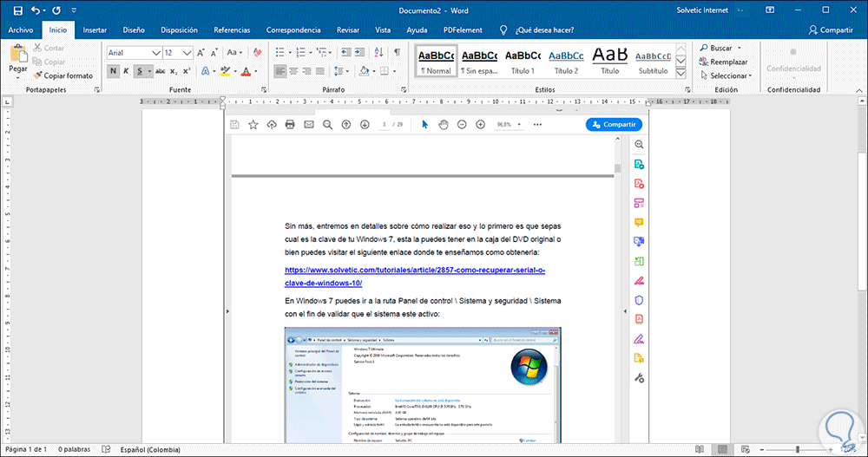Screen dimensions: 868x457
Task: Click the envelope email icon in the PDF toolbar
Action: coord(308,125)
